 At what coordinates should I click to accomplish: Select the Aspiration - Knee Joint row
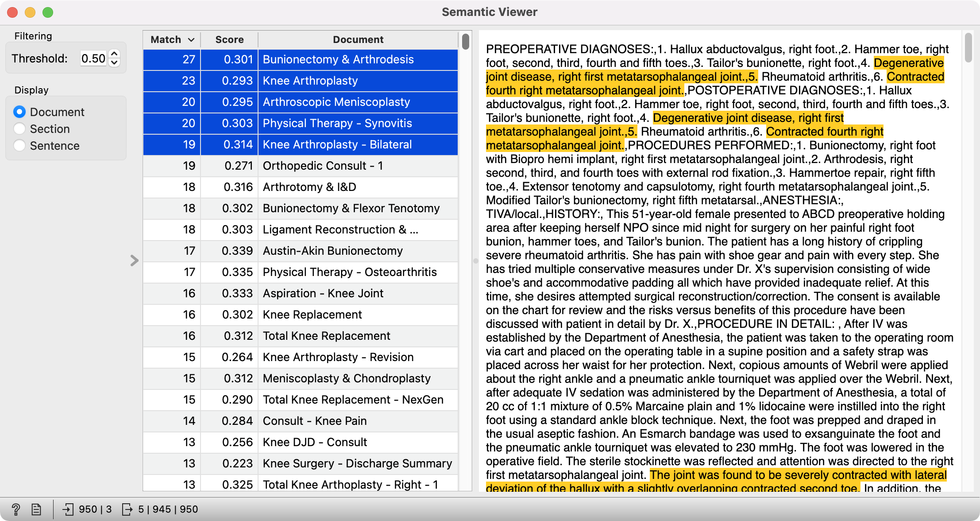coord(301,293)
